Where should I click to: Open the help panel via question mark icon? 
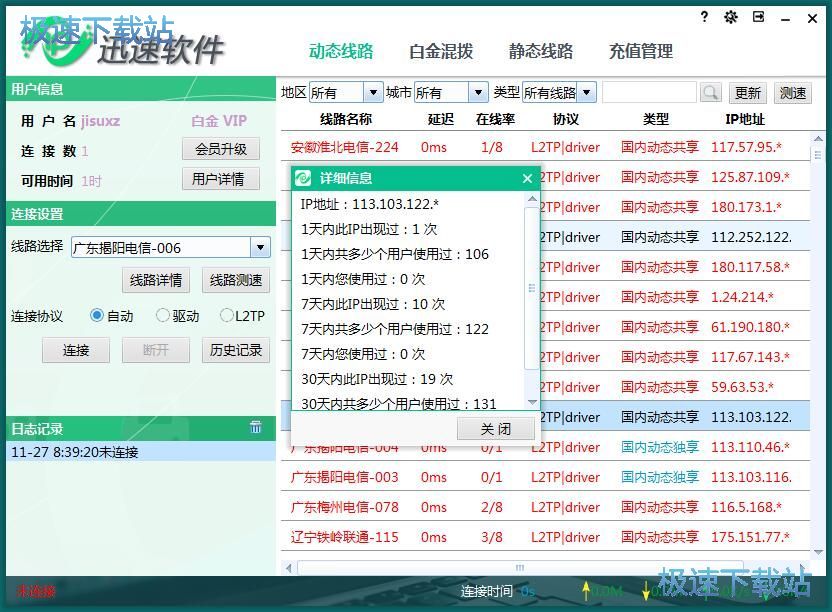point(703,17)
